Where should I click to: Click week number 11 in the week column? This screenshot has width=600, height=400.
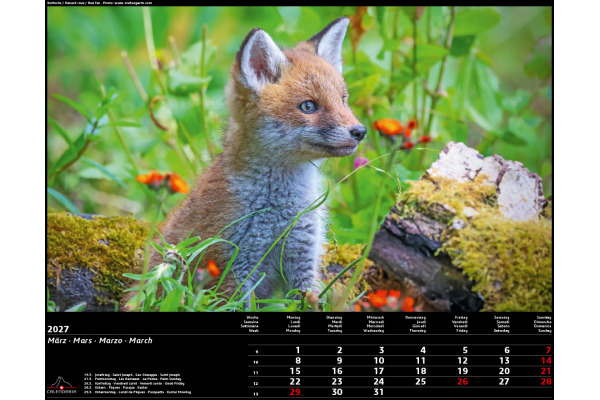pos(256,372)
